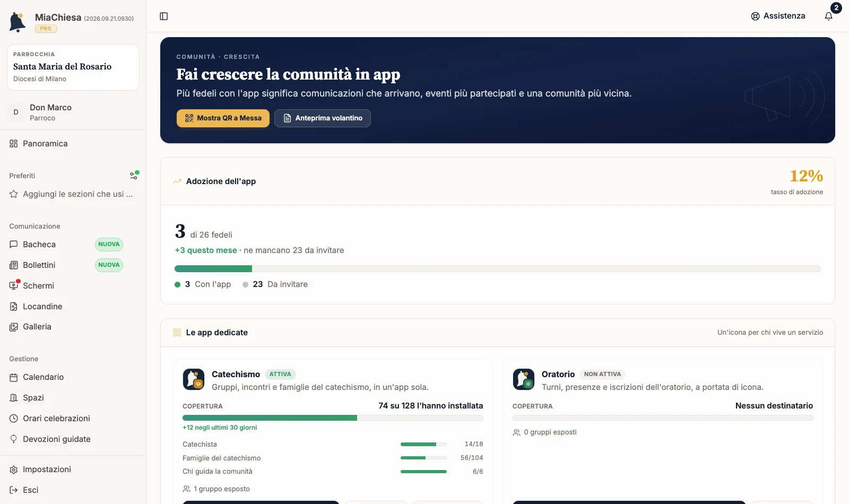
Task: Open the Panoramica section
Action: pos(73,144)
